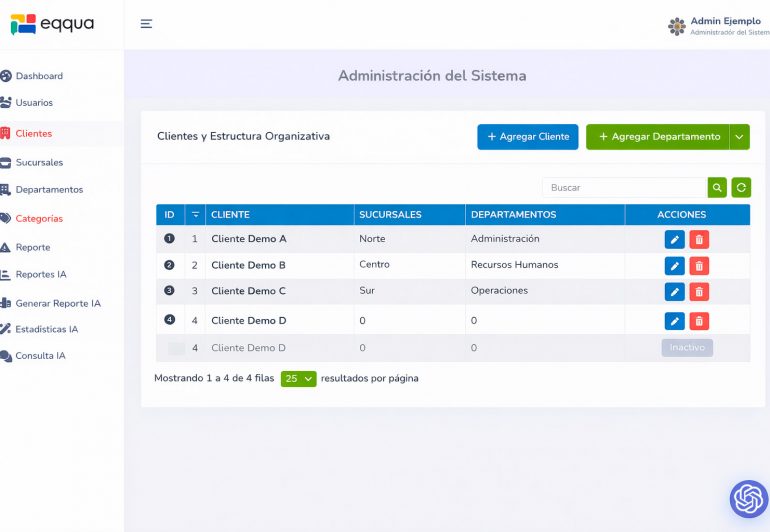Click the eqqua logo
Screen dimensions: 770x532
tap(52, 24)
